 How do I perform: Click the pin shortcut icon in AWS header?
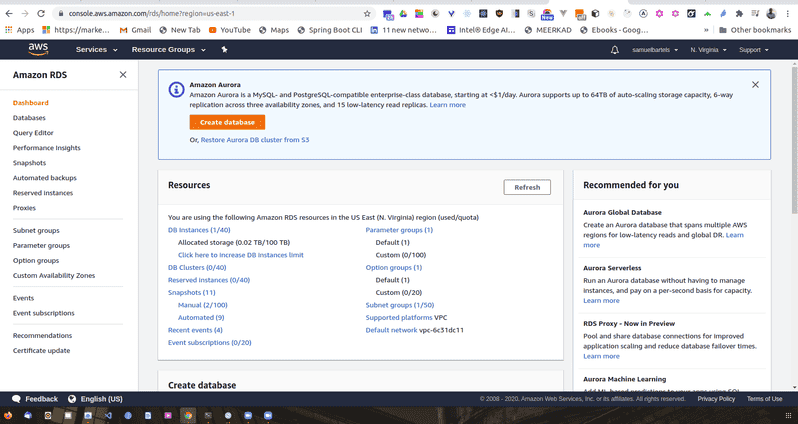point(224,49)
